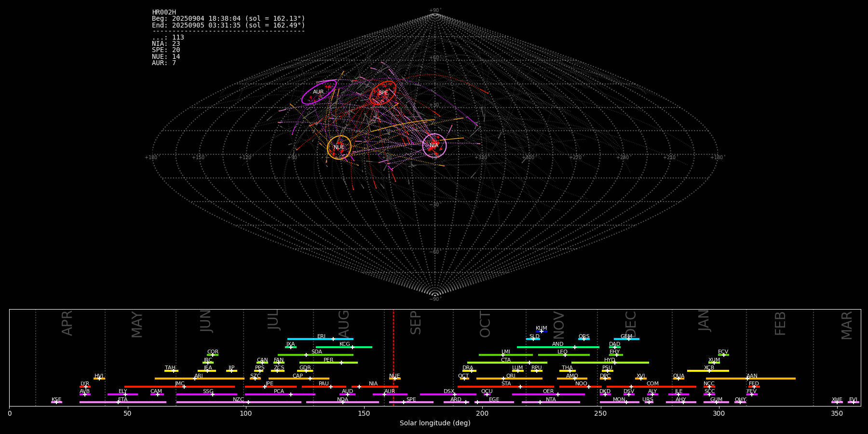868x434 pixels.
Task: Click the 'NUE: 14' count in legend
Action: [x=166, y=57]
